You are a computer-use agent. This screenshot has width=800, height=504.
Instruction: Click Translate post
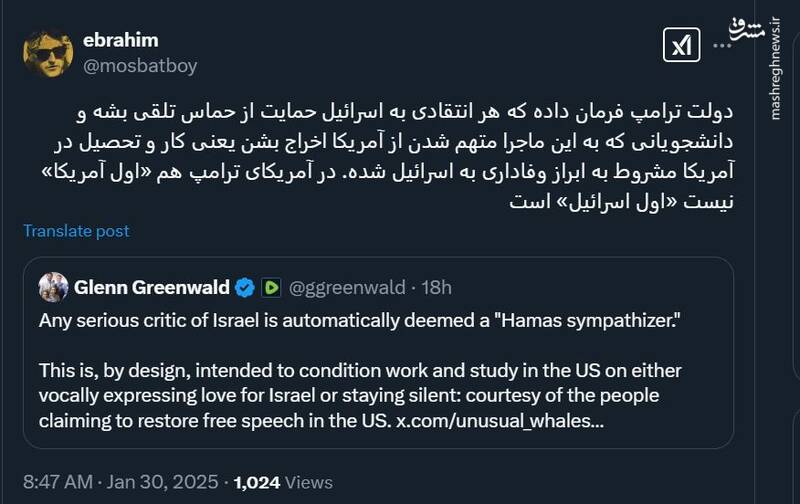click(x=77, y=231)
